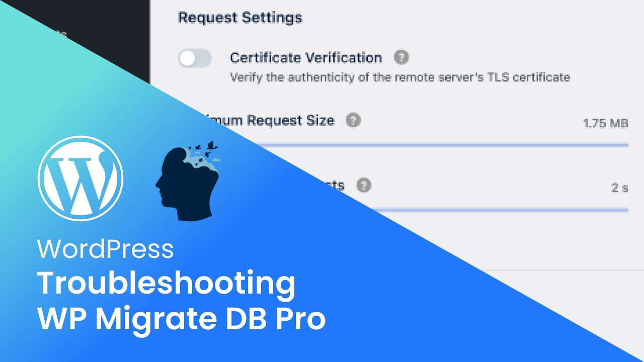This screenshot has height=362, width=644.
Task: Open help icon beside Maximum Request Size
Action: pyautogui.click(x=353, y=121)
